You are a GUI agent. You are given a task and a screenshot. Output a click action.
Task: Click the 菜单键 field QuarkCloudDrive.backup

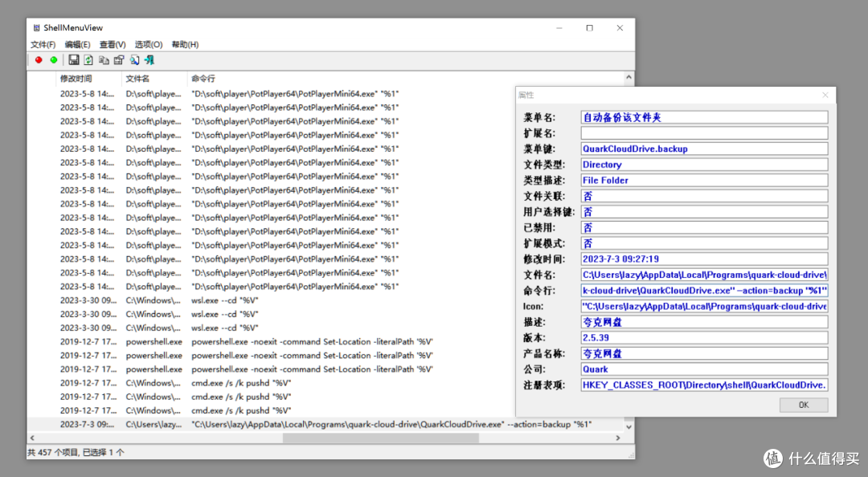coord(704,149)
